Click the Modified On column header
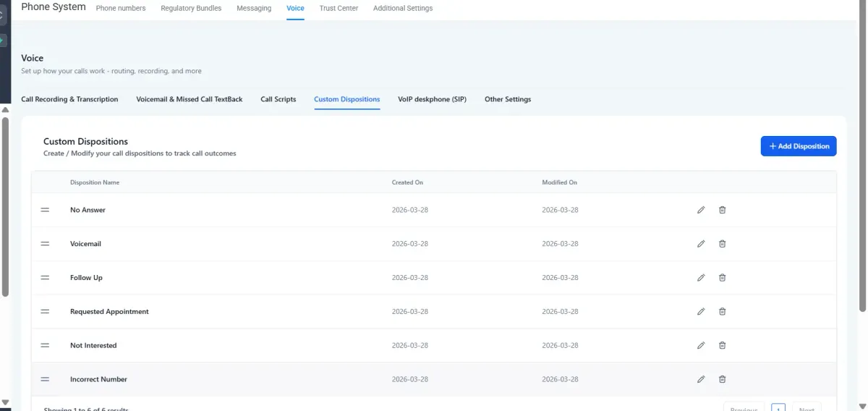 (560, 182)
